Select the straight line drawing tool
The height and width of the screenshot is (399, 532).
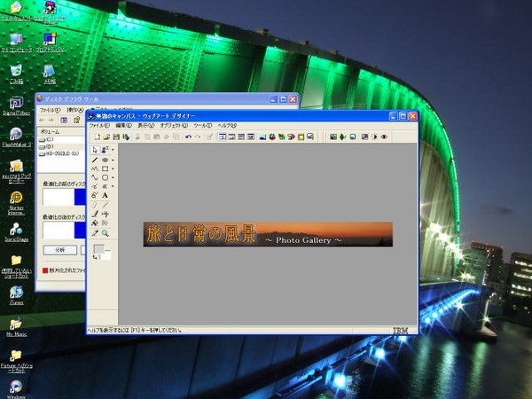point(95,160)
